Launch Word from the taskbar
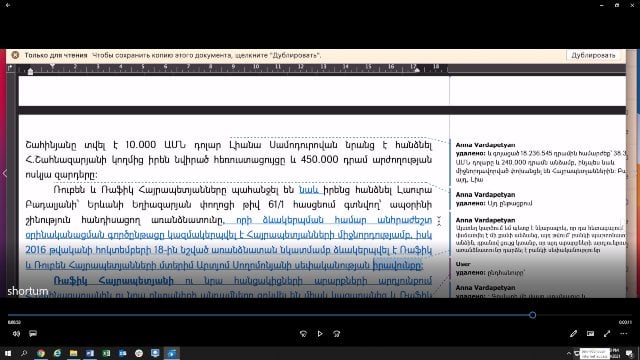This screenshot has width=640, height=360. [90, 353]
